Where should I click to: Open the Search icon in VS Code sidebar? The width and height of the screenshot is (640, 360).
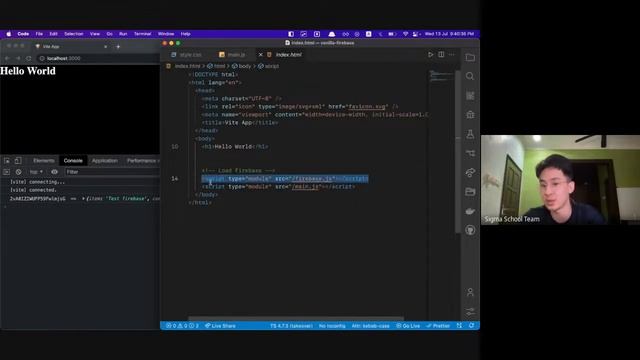pos(470,76)
